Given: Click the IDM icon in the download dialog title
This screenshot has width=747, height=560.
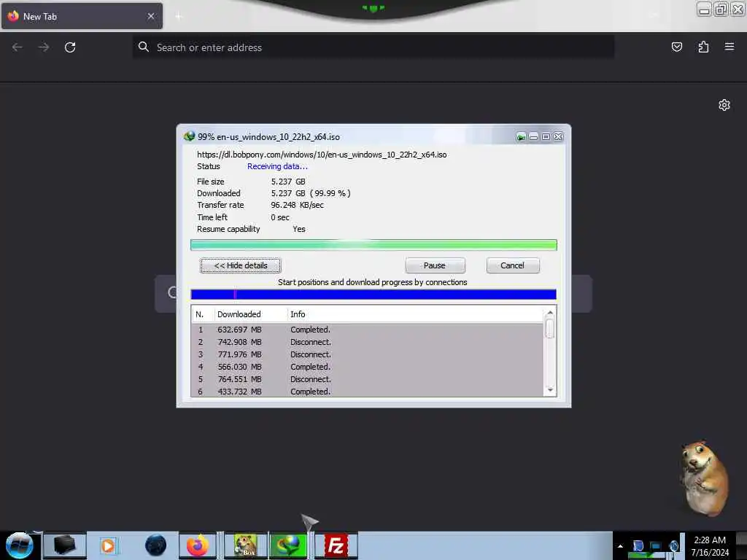Looking at the screenshot, I should click(189, 136).
